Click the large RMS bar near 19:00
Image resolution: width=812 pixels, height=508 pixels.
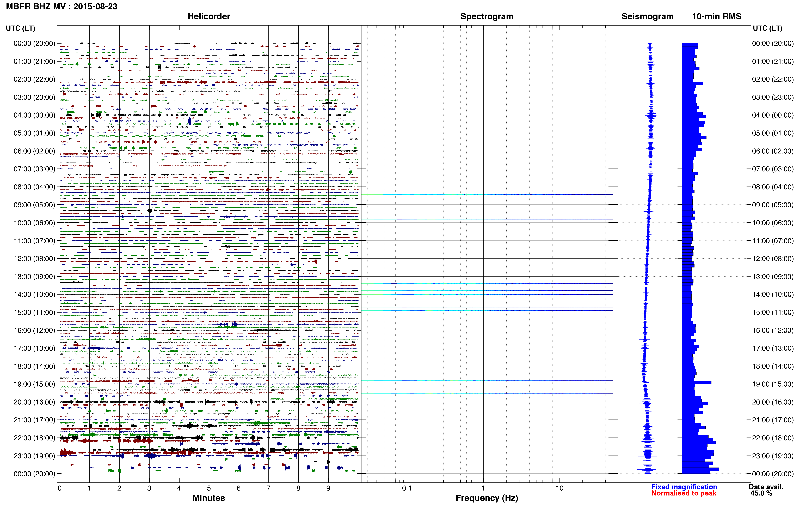coord(697,383)
